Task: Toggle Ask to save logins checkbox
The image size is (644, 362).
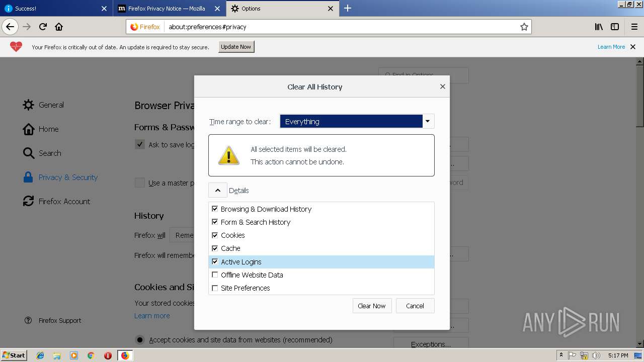Action: (140, 144)
